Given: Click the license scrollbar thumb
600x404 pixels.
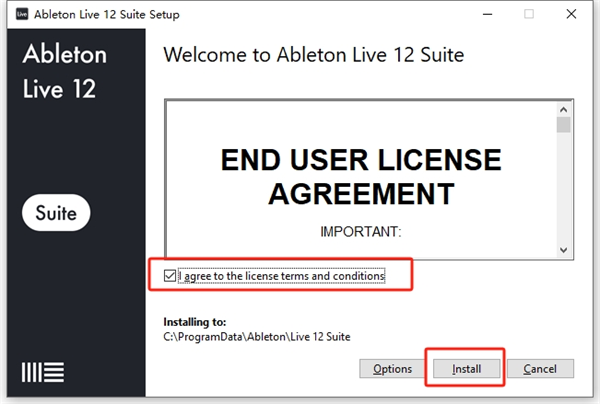Looking at the screenshot, I should coord(564,124).
